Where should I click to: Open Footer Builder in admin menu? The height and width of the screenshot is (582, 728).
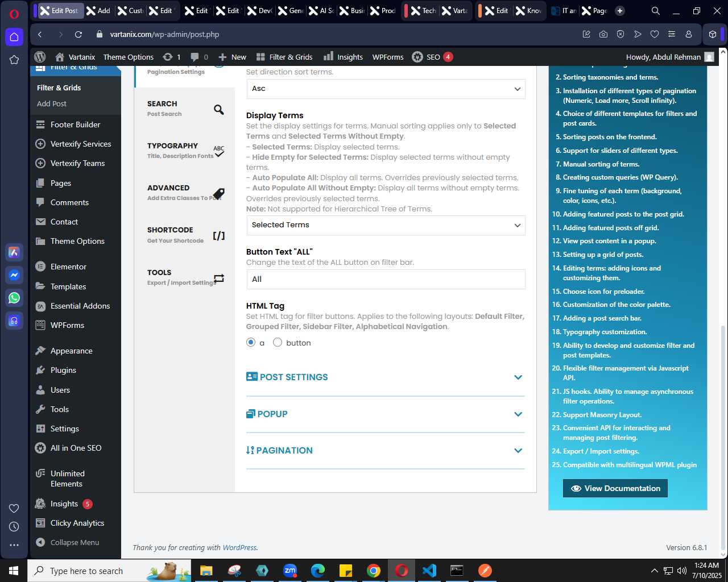point(75,124)
